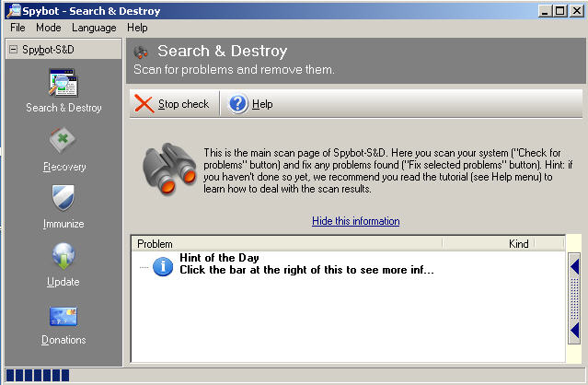588x385 pixels.
Task: Open the Donations card icon
Action: [63, 316]
